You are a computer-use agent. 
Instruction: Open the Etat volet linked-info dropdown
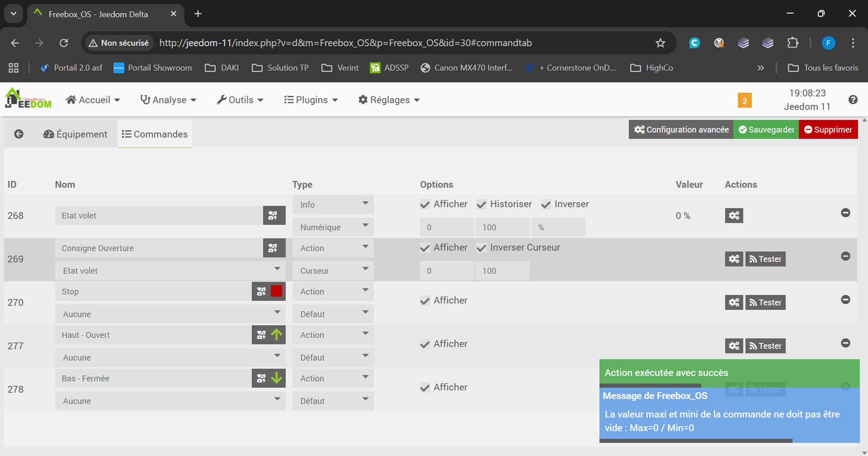(x=170, y=271)
